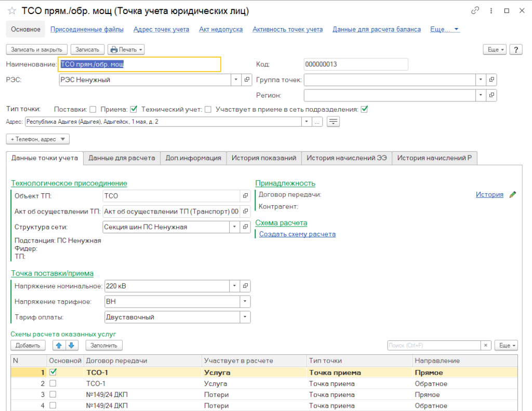Clear the table search field with X
532x411 pixels.
(x=486, y=345)
